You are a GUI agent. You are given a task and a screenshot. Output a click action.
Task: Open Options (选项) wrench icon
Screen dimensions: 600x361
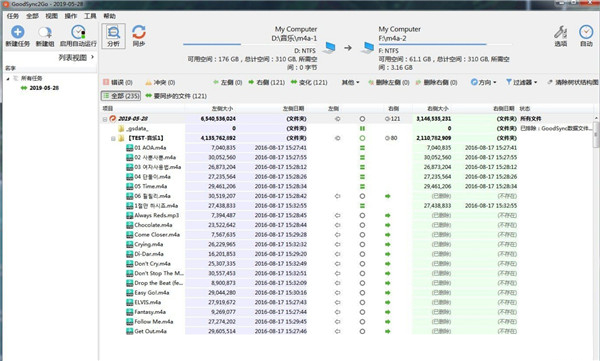[561, 32]
